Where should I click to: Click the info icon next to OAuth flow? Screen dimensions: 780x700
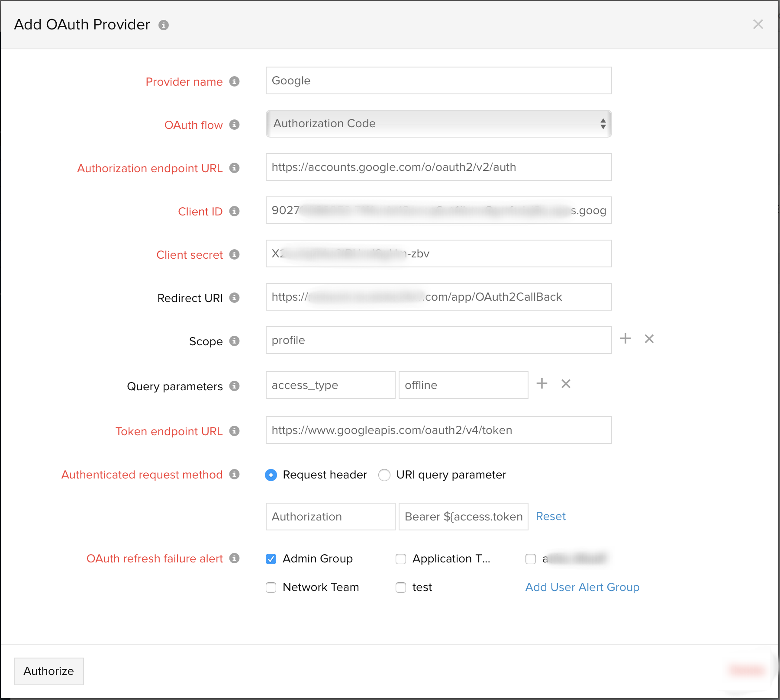(234, 125)
